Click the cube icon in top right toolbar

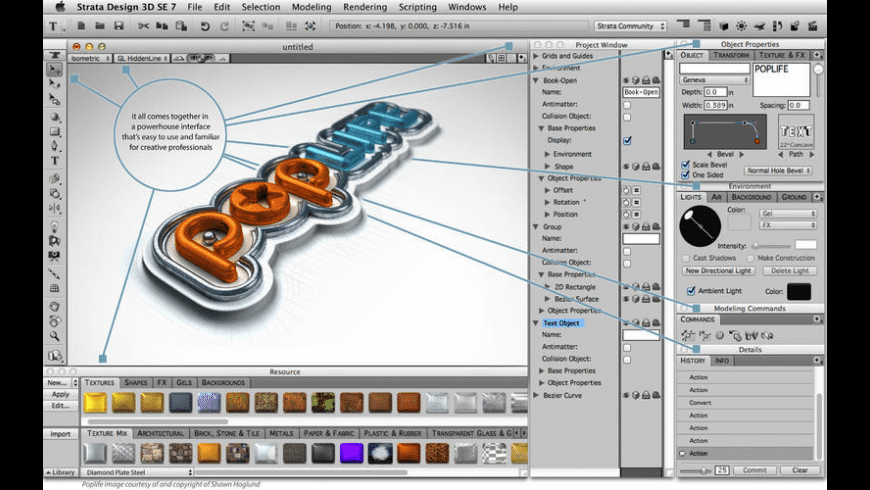[724, 26]
